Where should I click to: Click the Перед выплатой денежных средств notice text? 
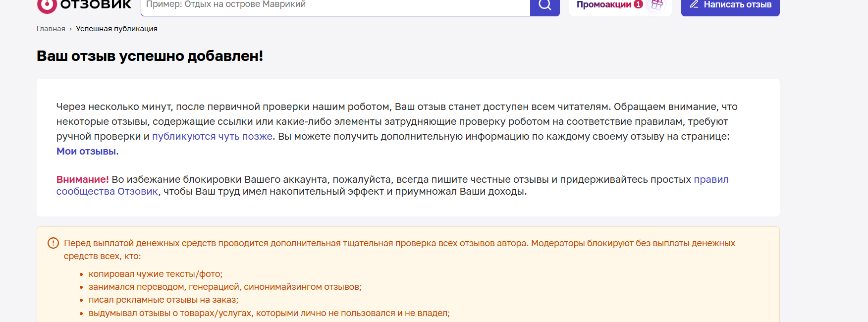(x=399, y=250)
